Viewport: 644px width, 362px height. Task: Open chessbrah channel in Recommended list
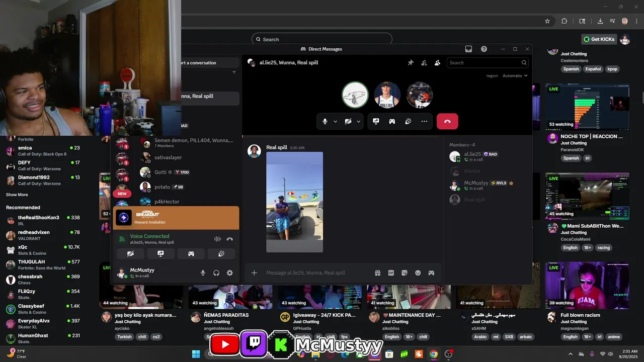43,279
